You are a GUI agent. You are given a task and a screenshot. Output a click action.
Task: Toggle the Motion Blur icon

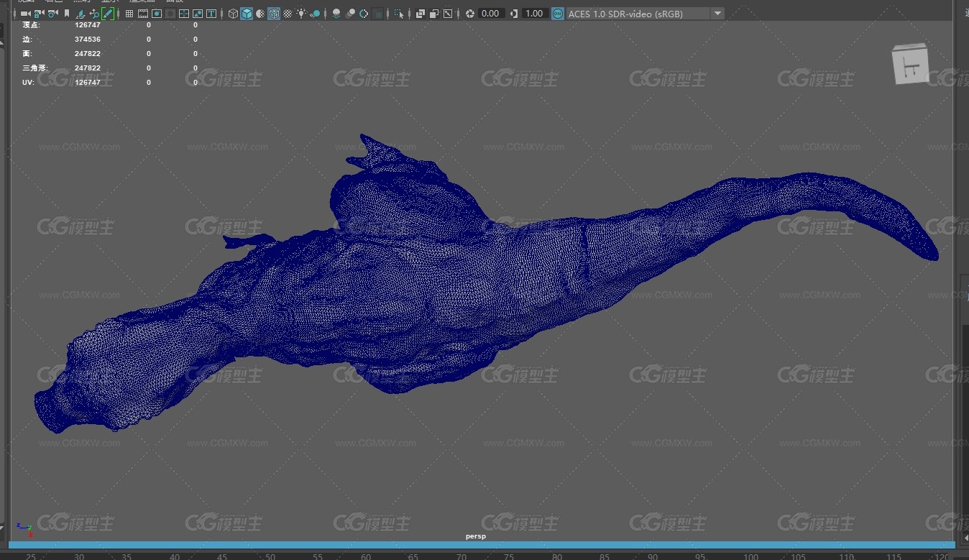350,14
